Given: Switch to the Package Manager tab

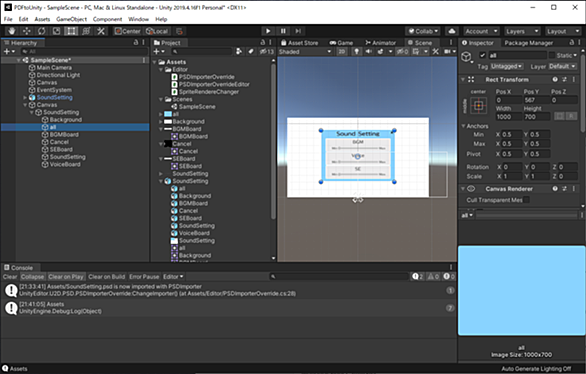Looking at the screenshot, I should (x=528, y=43).
